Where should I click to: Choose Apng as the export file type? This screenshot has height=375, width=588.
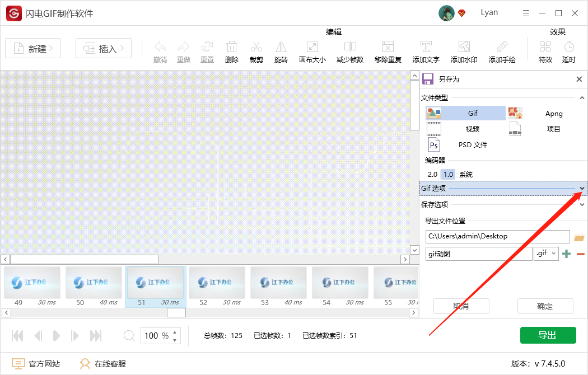click(553, 113)
